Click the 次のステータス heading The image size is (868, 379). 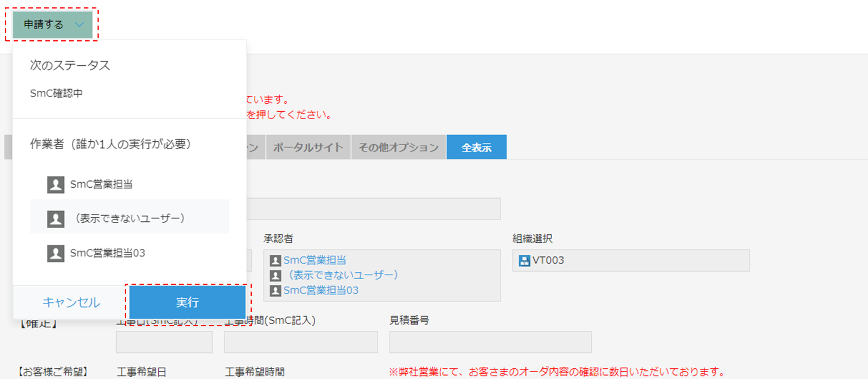coord(70,65)
